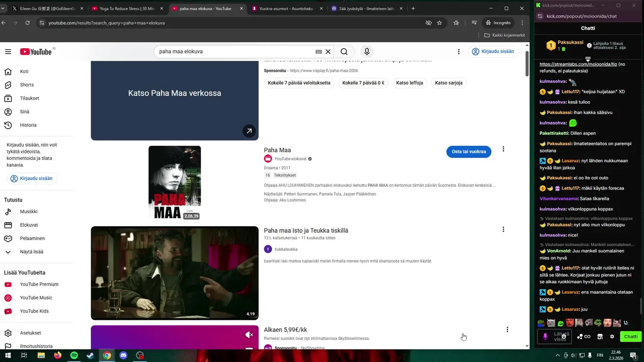Open Paha maa Isto ja Teukka tiskillä title
This screenshot has height=362, width=644.
306,230
